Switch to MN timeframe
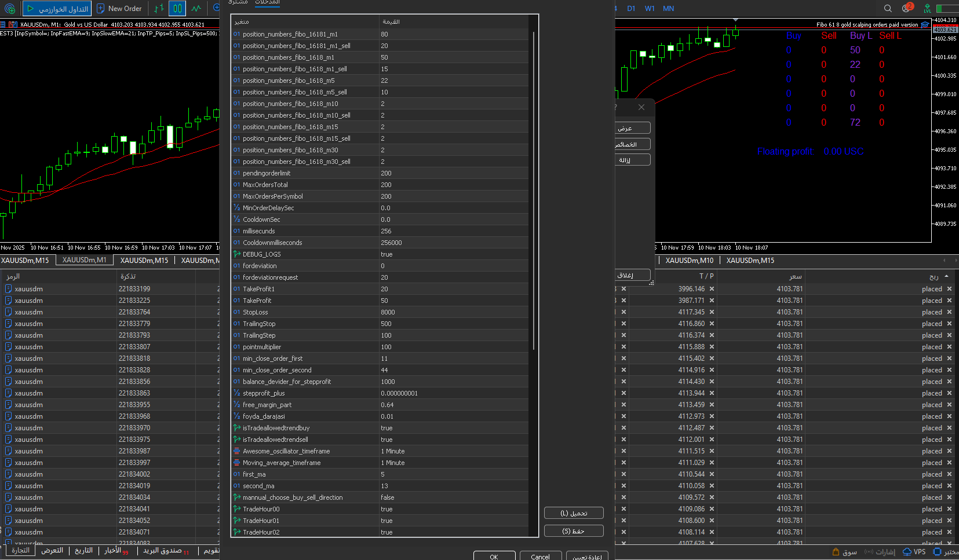This screenshot has width=959, height=560. click(x=668, y=9)
